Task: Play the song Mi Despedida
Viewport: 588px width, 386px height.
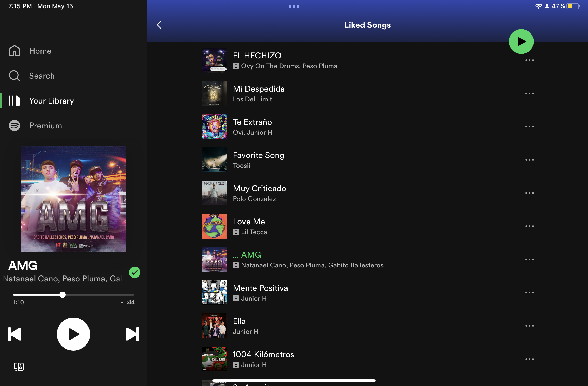Action: pyautogui.click(x=259, y=89)
